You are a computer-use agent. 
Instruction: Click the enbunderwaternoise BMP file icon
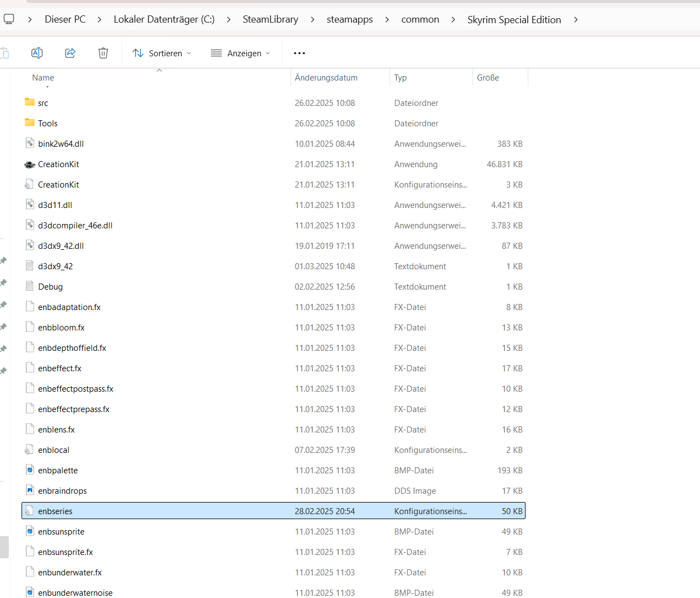(30, 592)
